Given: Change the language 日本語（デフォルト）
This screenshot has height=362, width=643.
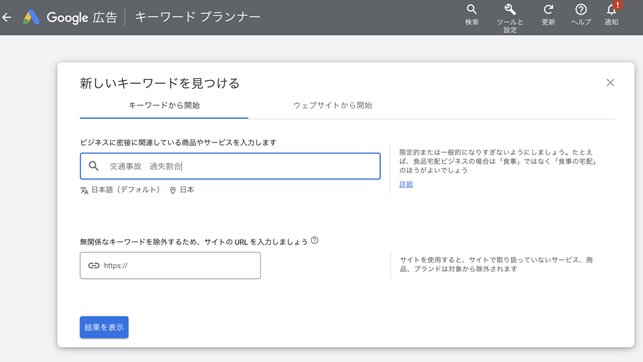Looking at the screenshot, I should pyautogui.click(x=120, y=190).
